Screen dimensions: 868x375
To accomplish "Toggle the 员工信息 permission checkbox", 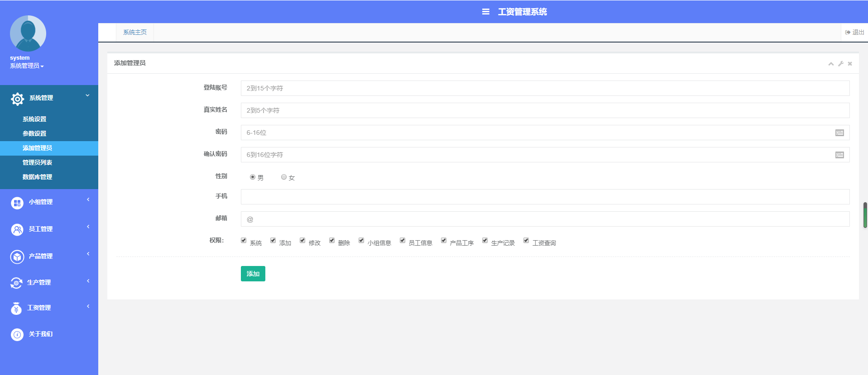I will (403, 240).
